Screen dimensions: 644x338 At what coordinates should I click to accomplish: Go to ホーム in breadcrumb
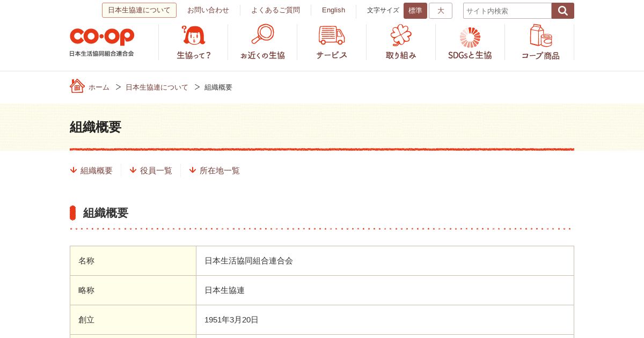coord(99,87)
